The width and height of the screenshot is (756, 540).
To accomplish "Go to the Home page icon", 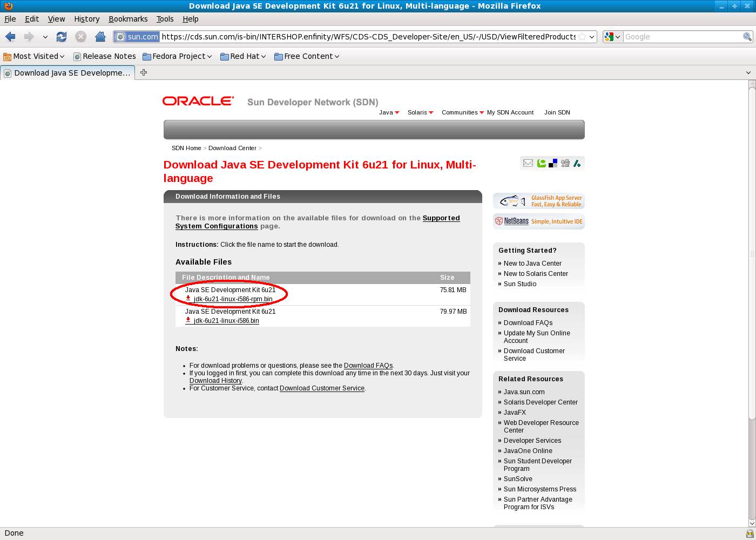I will tap(100, 37).
